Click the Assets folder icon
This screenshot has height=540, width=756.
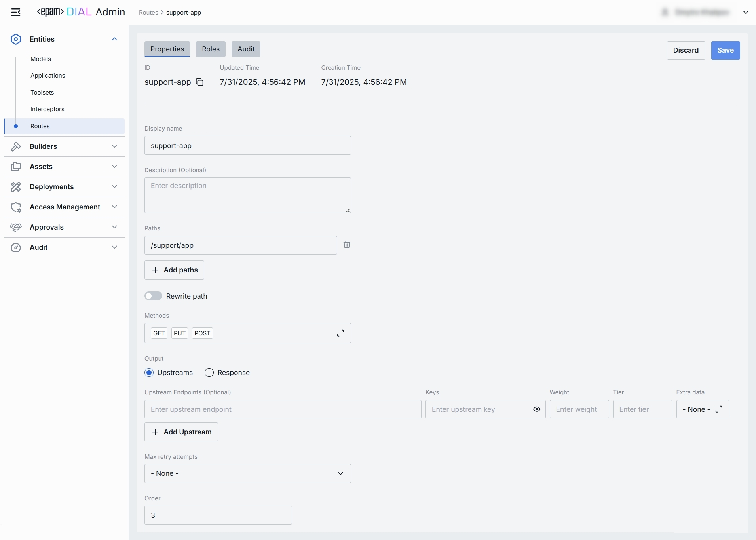point(16,167)
